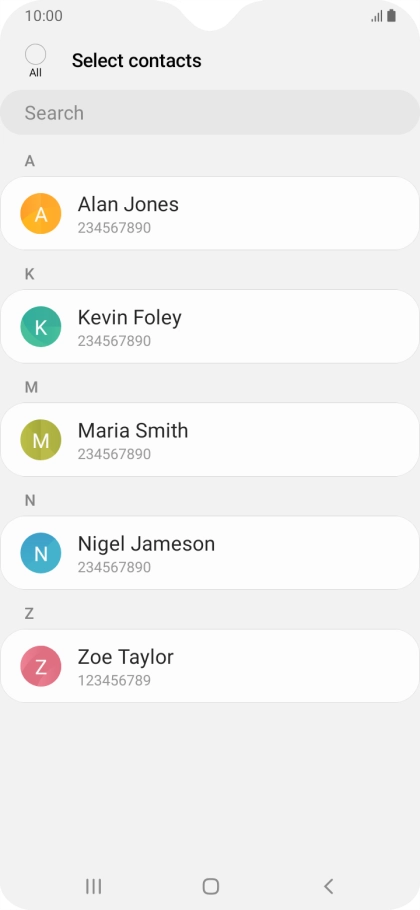The height and width of the screenshot is (910, 420).
Task: Tap the back navigation arrow
Action: [328, 886]
